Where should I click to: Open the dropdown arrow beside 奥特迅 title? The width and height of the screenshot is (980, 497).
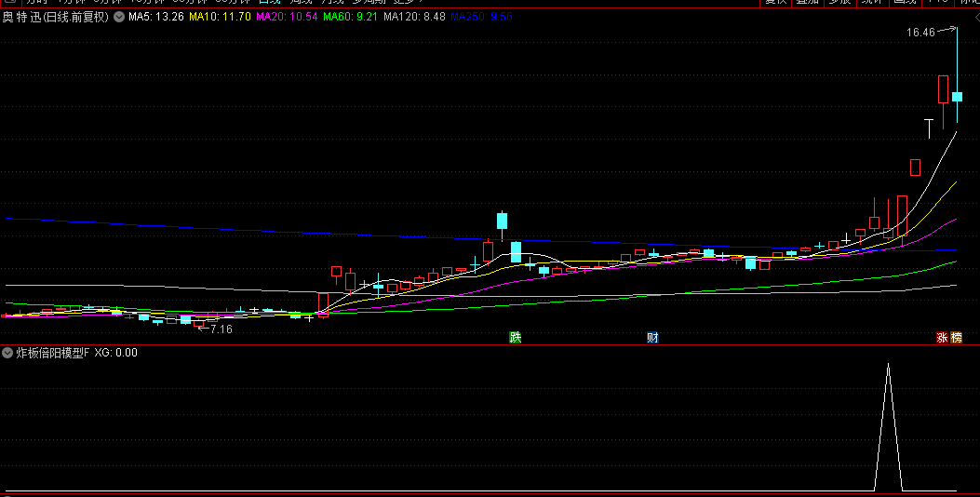click(119, 17)
